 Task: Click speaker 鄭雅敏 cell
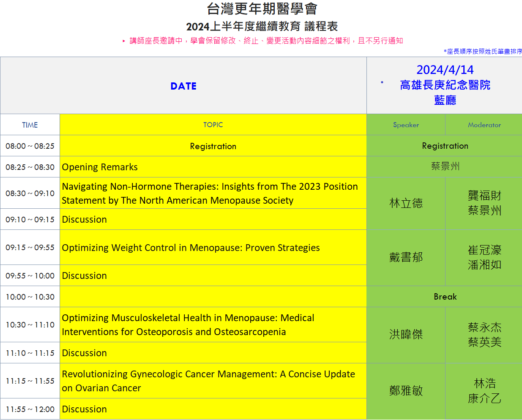406,391
